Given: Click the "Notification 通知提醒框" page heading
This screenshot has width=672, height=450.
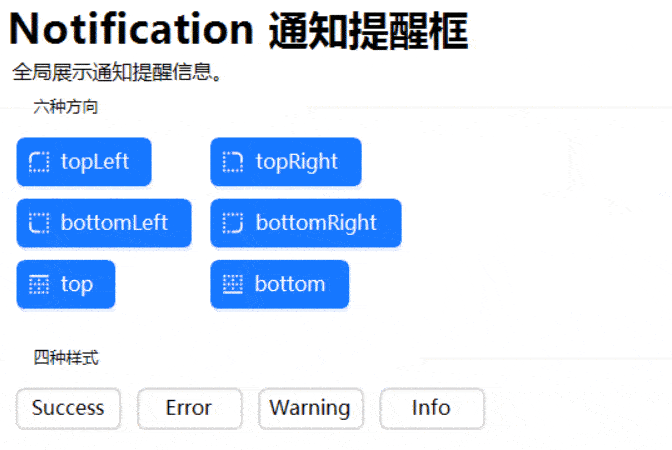Looking at the screenshot, I should coord(239,30).
